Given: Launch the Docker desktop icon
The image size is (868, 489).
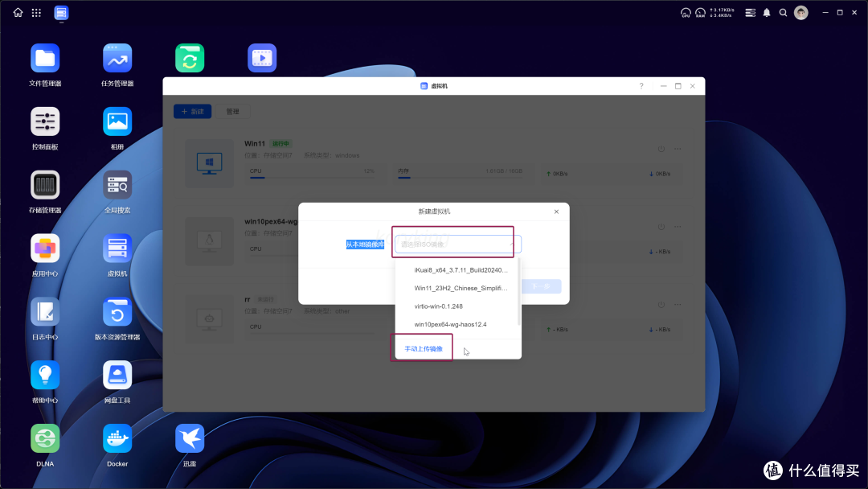Looking at the screenshot, I should tap(117, 438).
